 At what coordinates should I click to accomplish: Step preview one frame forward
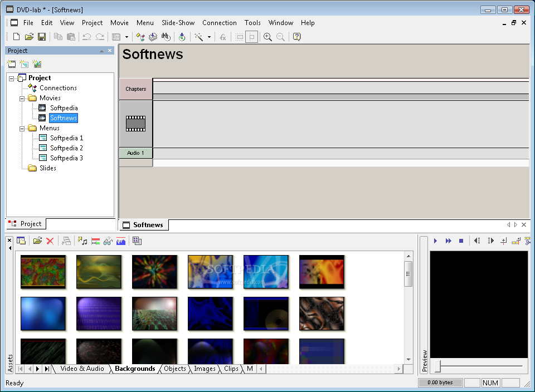click(490, 241)
